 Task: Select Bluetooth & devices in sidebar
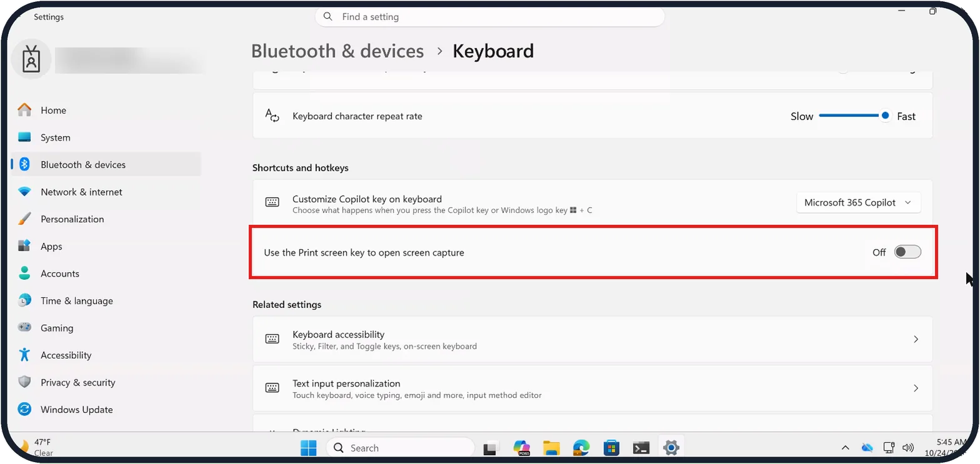point(106,165)
